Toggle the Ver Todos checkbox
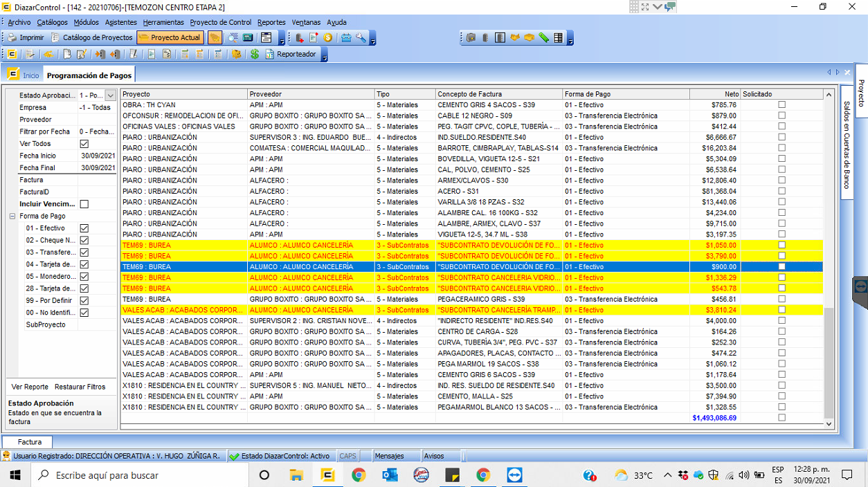The width and height of the screenshot is (868, 487). 82,144
